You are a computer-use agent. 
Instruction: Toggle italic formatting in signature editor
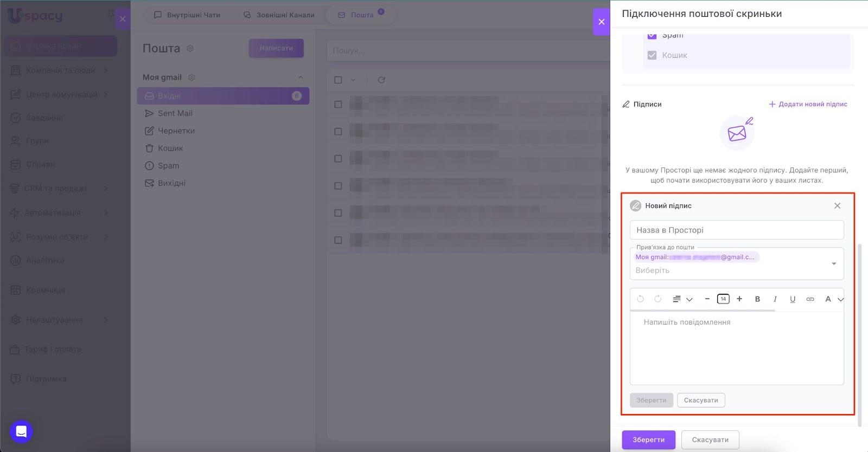[775, 299]
